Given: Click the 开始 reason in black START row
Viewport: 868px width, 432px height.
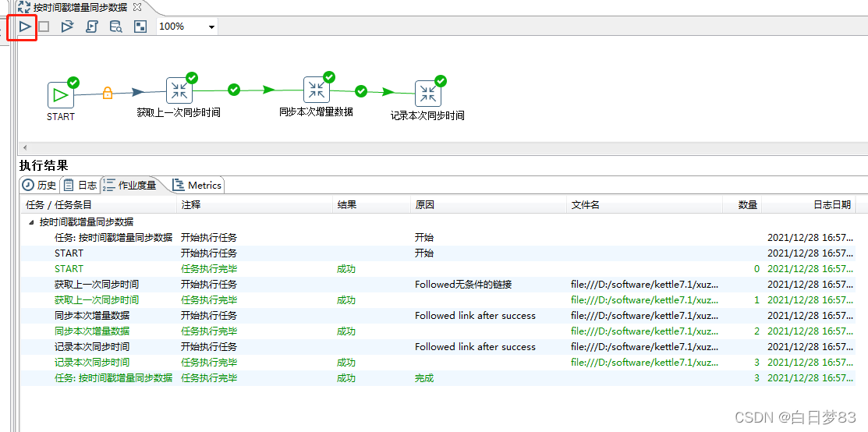Looking at the screenshot, I should 424,253.
